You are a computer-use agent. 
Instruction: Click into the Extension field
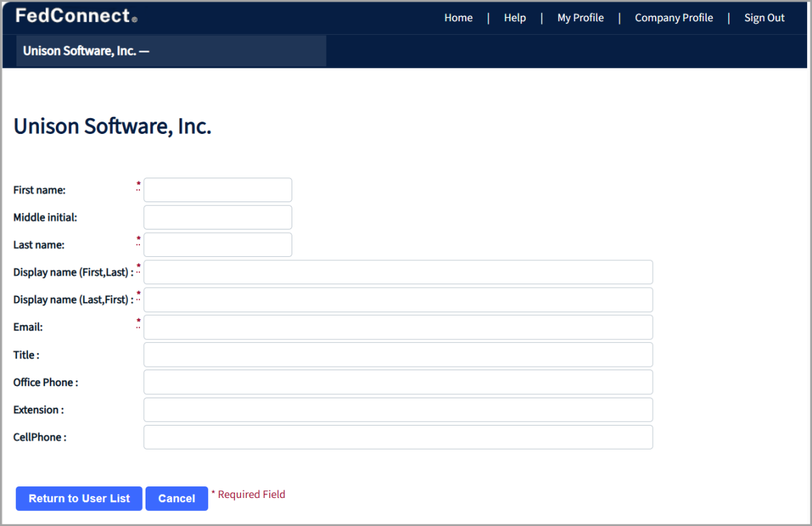(397, 409)
